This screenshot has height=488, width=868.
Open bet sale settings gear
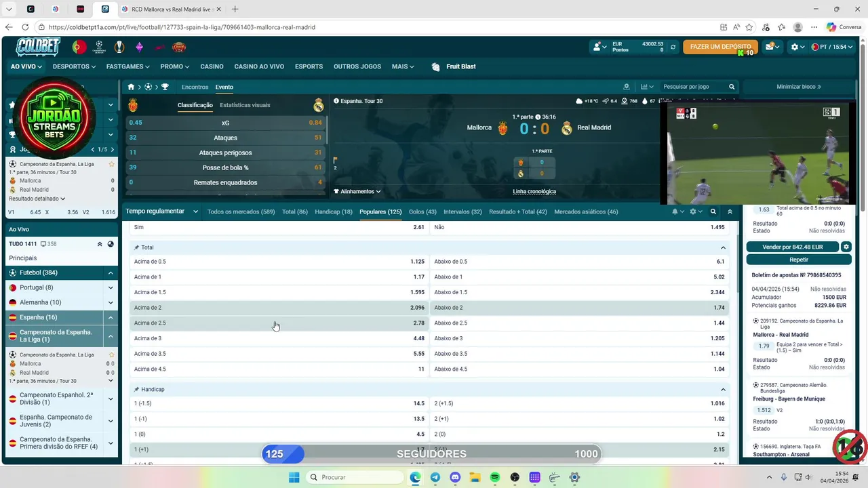(x=846, y=247)
